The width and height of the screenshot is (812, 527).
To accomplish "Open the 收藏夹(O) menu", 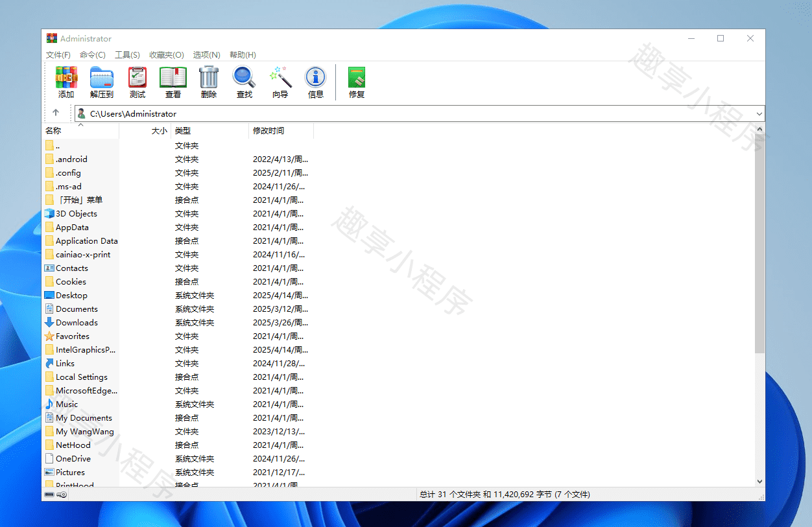I will [x=167, y=55].
